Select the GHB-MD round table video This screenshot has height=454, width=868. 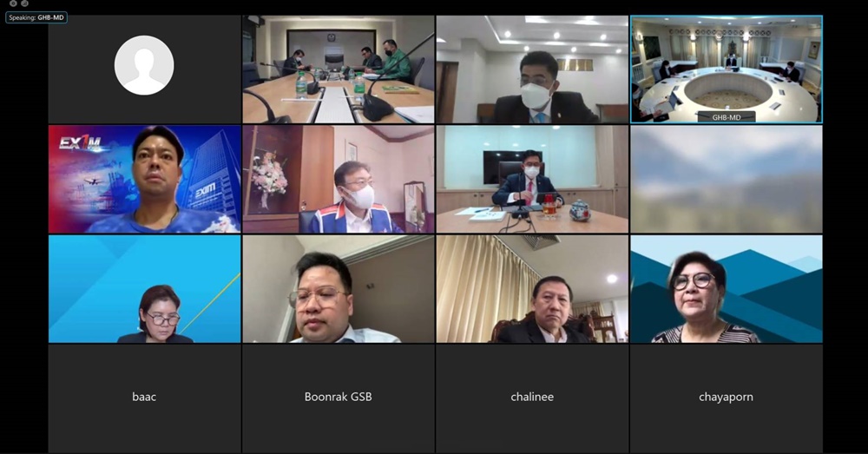(727, 69)
